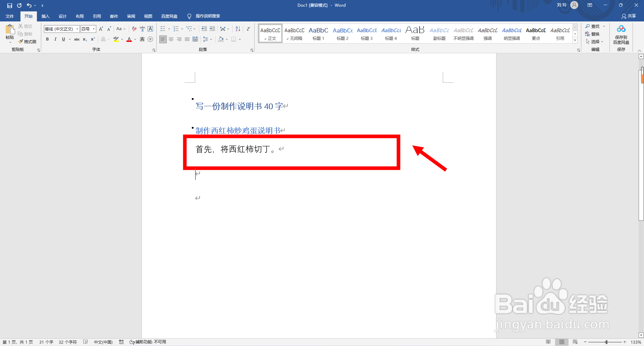Viewport: 644px width, 346px height.
Task: Shrink font size with the smaller A icon
Action: 109,29
